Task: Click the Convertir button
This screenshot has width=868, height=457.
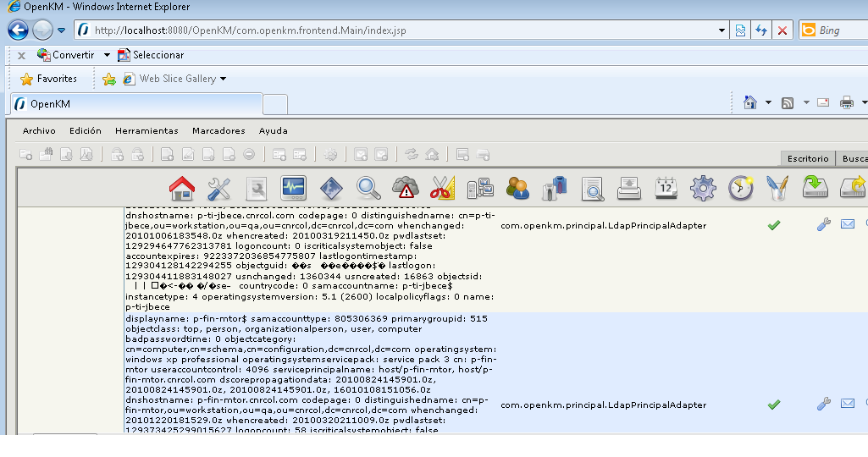Action: (x=66, y=55)
